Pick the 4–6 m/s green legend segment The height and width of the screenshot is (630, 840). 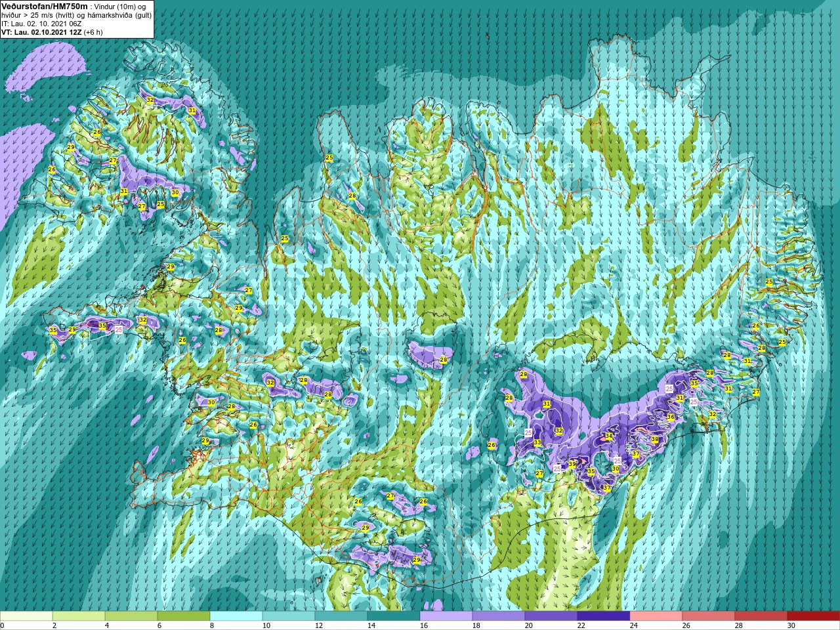(x=131, y=616)
